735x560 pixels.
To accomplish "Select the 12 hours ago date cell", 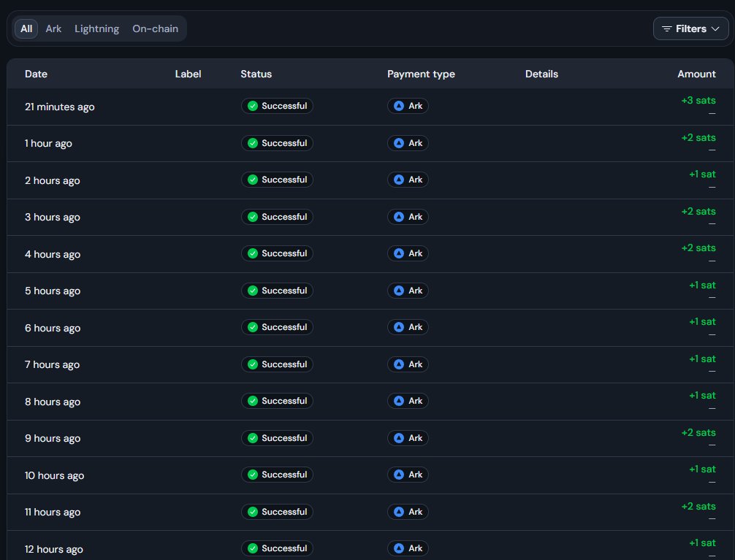I will [x=54, y=549].
